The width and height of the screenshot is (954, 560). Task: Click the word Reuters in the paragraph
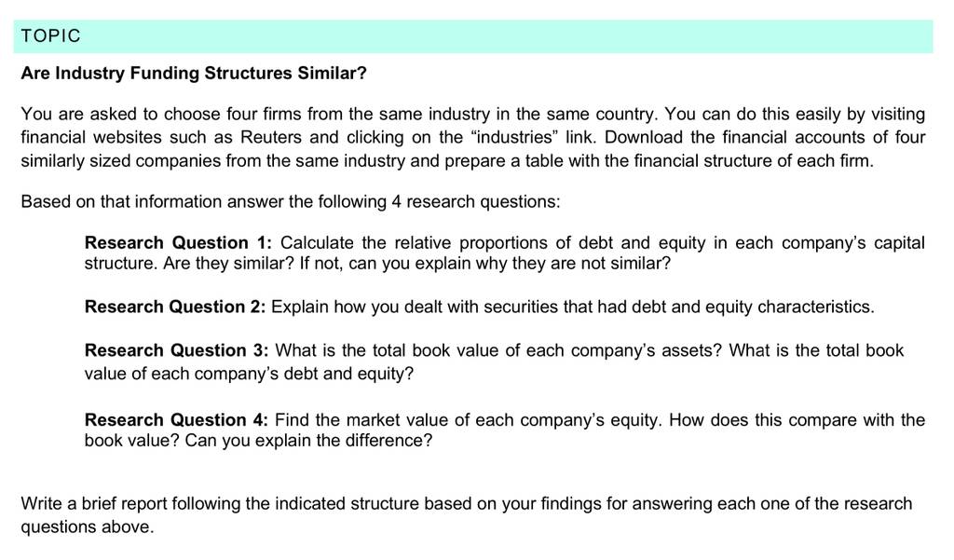271,137
